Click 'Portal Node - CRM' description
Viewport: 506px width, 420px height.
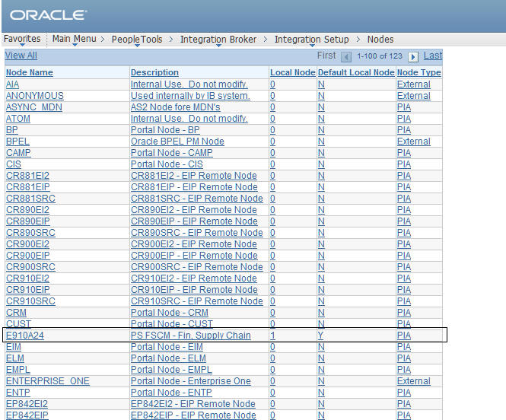tap(170, 313)
